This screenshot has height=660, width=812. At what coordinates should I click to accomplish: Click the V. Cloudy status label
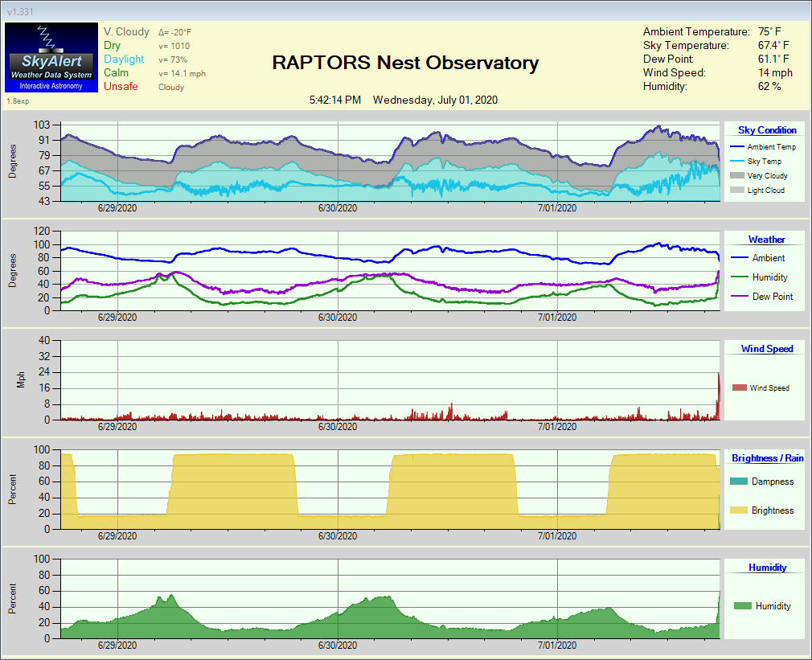coord(126,32)
